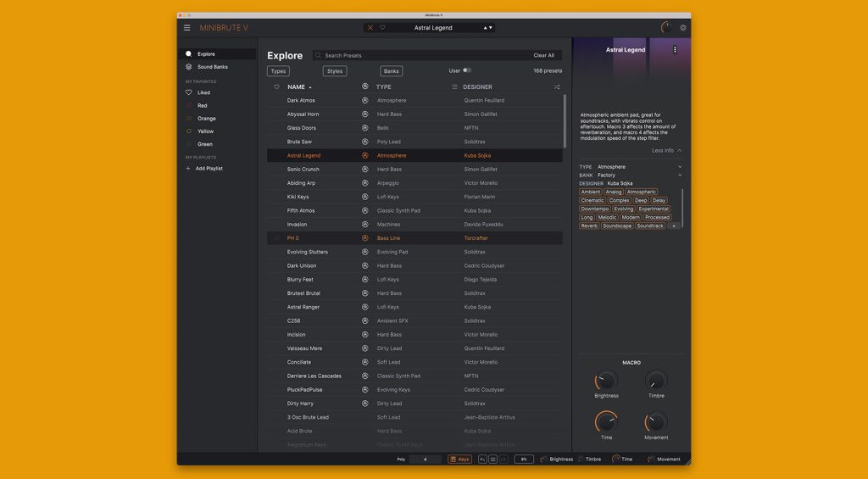Like current preset with the top bar heart
This screenshot has height=479, width=868.
tap(382, 28)
